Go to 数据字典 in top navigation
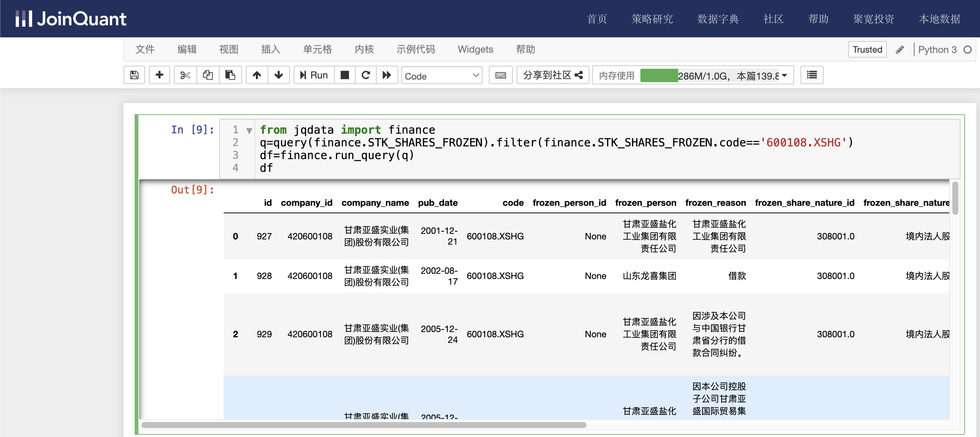The height and width of the screenshot is (437, 980). click(x=717, y=19)
